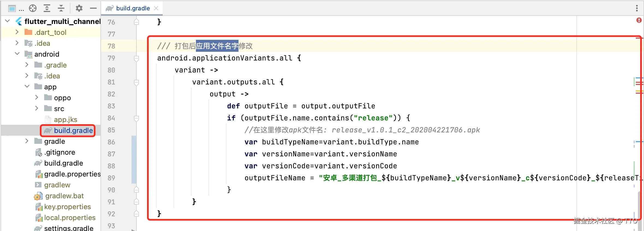Click the blue VCS change marker beside line 87

(x=134, y=159)
